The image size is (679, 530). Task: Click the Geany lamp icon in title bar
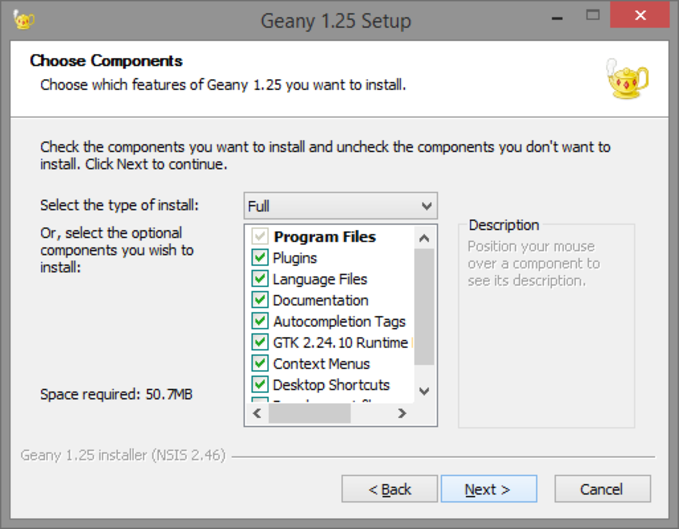click(x=23, y=20)
